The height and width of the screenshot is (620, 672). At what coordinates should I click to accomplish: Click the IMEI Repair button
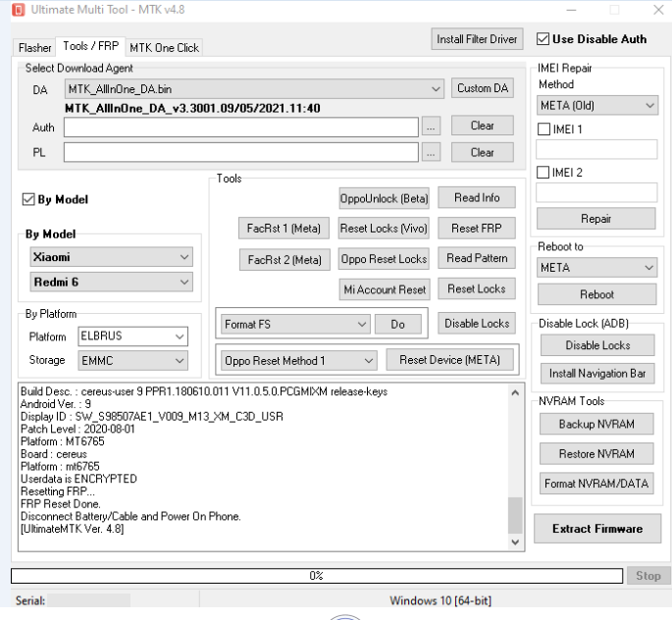coord(596,219)
